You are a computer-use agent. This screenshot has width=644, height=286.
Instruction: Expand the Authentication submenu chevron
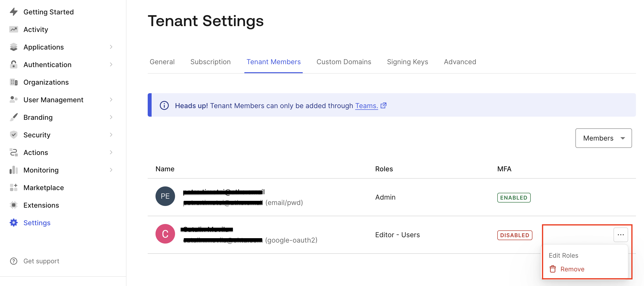point(111,64)
